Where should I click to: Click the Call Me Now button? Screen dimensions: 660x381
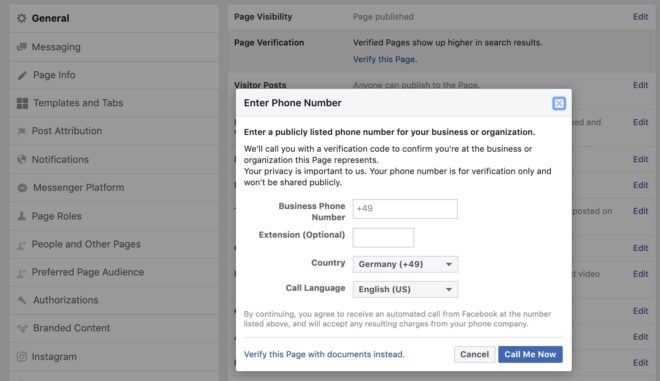530,354
